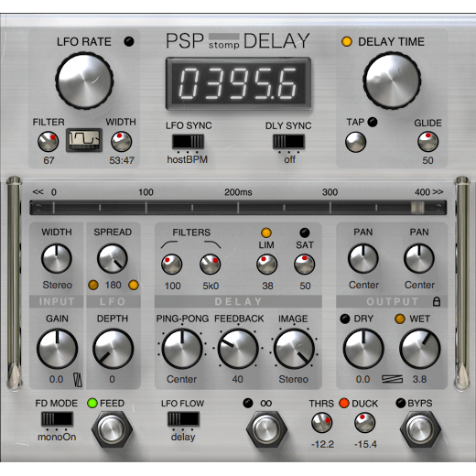Click the output lock padlock icon
This screenshot has height=476, width=476.
click(437, 301)
